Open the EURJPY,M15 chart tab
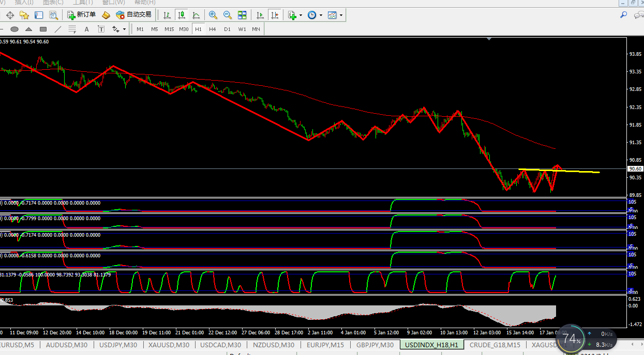The height and width of the screenshot is (355, 644). (325, 345)
